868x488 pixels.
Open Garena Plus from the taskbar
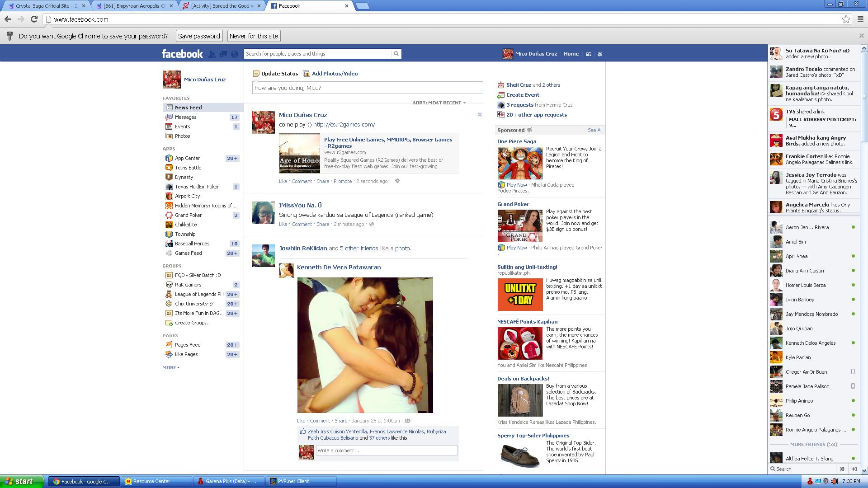tap(229, 482)
